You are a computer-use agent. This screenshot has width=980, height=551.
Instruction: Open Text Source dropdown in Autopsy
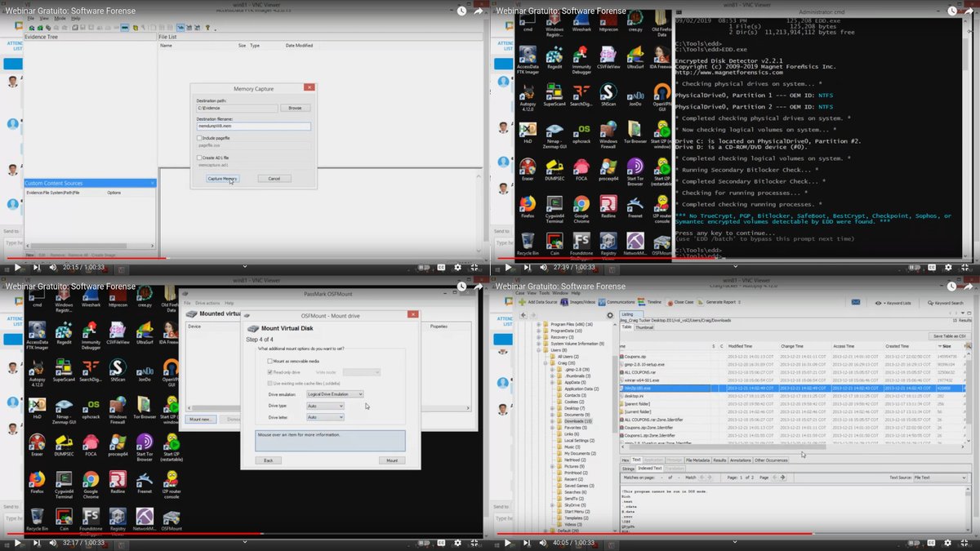[942, 478]
